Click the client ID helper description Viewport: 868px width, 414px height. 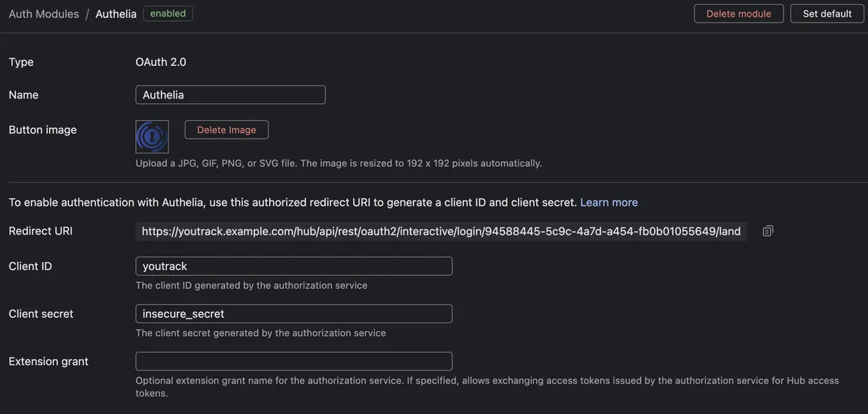click(252, 285)
